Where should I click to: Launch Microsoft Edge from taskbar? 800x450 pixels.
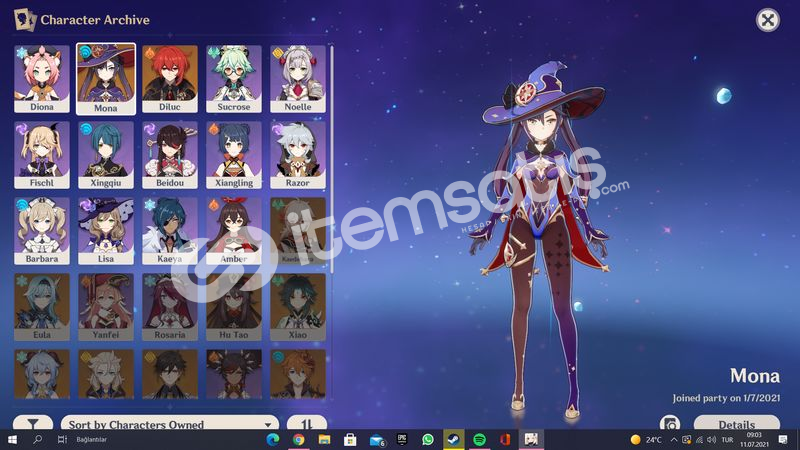pos(273,439)
